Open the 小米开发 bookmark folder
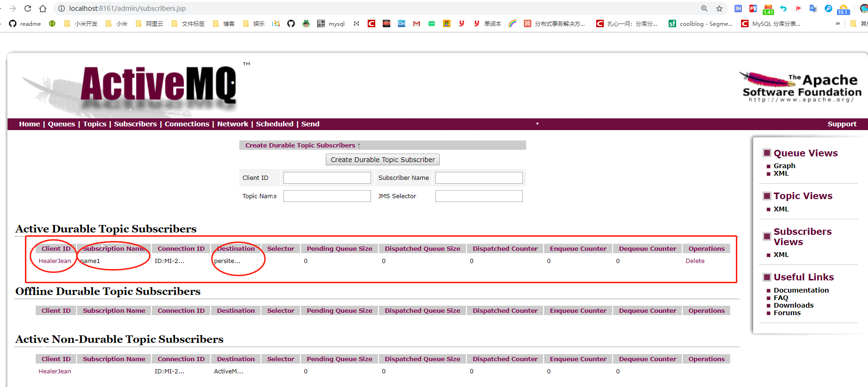 [x=80, y=23]
